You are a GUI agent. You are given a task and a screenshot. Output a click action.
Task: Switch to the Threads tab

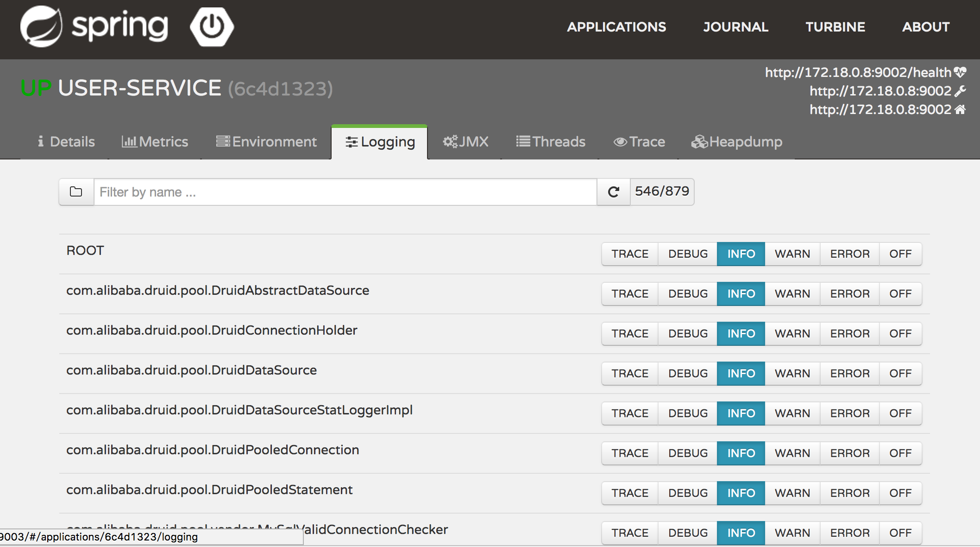(551, 141)
